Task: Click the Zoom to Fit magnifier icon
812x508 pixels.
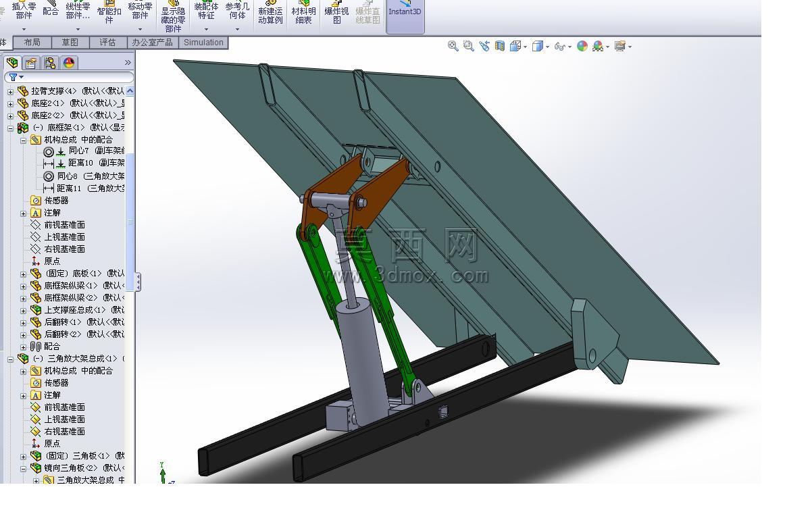Action: click(453, 46)
